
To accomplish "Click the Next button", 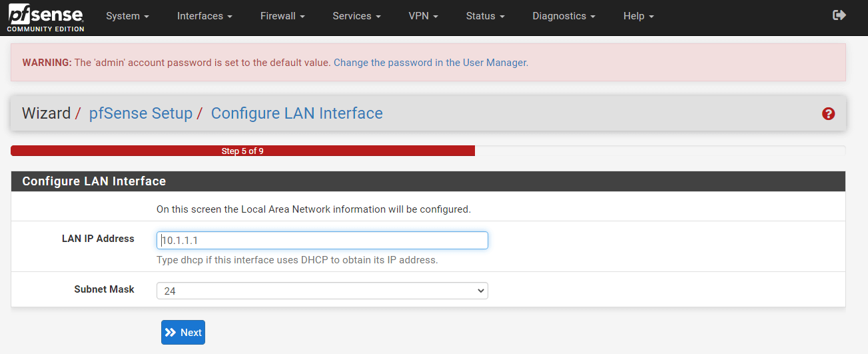I will tap(183, 333).
